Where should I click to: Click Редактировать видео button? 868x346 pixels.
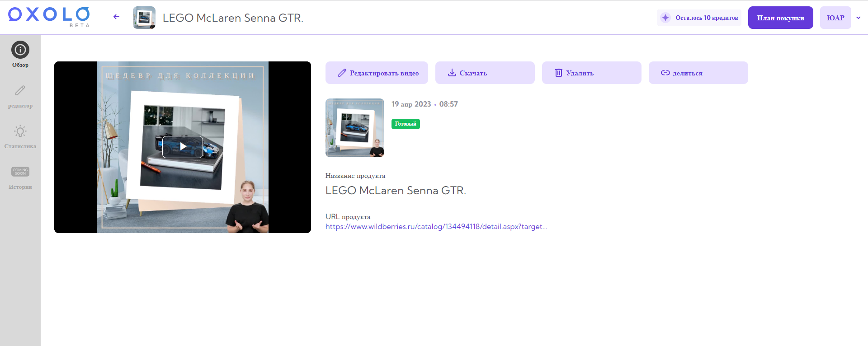pos(377,73)
